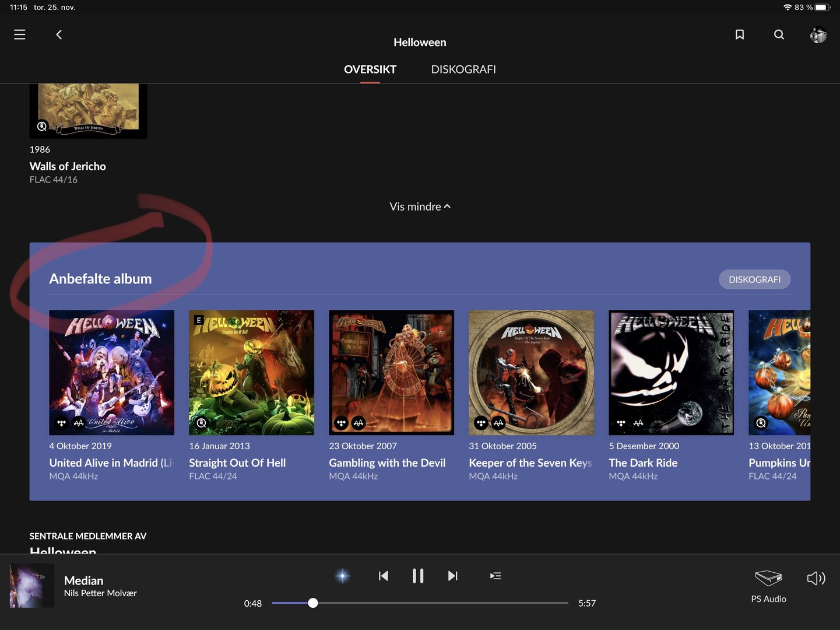Click the battery indicator in status bar
The width and height of the screenshot is (840, 630).
pyautogui.click(x=822, y=8)
